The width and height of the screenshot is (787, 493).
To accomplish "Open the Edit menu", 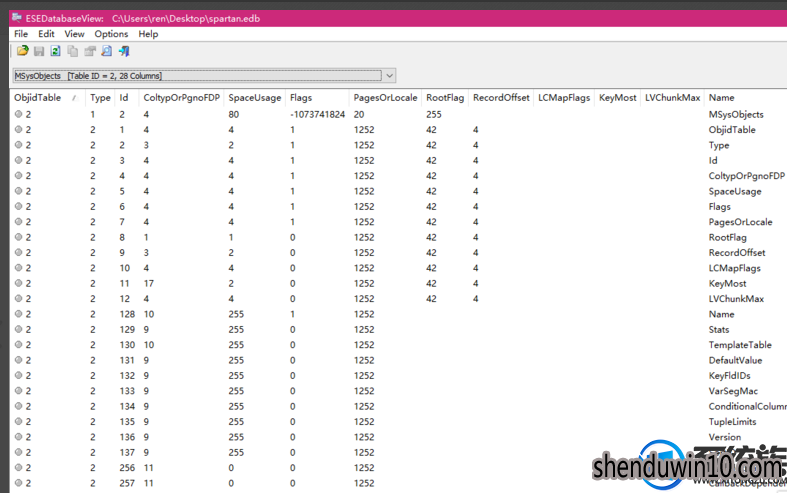I will 46,34.
